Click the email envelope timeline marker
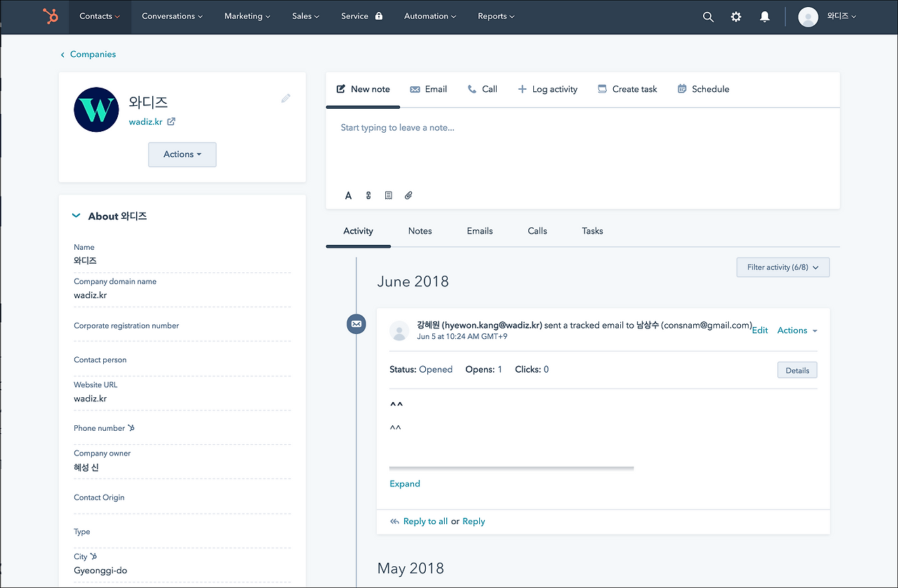This screenshot has height=588, width=898. tap(356, 324)
